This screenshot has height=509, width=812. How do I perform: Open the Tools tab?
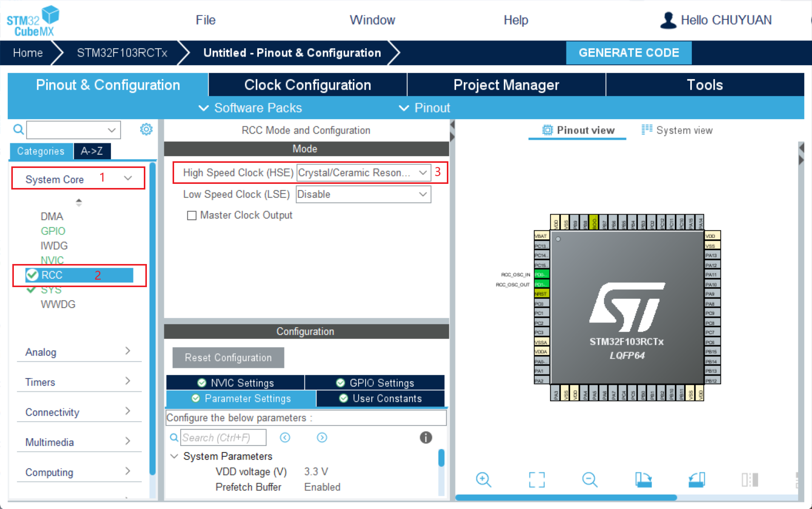[705, 85]
